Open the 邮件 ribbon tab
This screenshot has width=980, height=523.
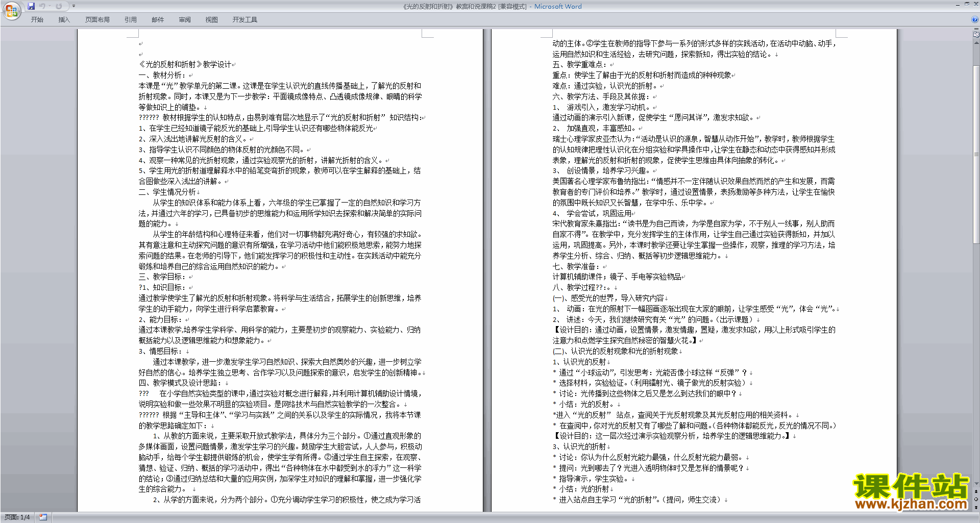pyautogui.click(x=158, y=19)
